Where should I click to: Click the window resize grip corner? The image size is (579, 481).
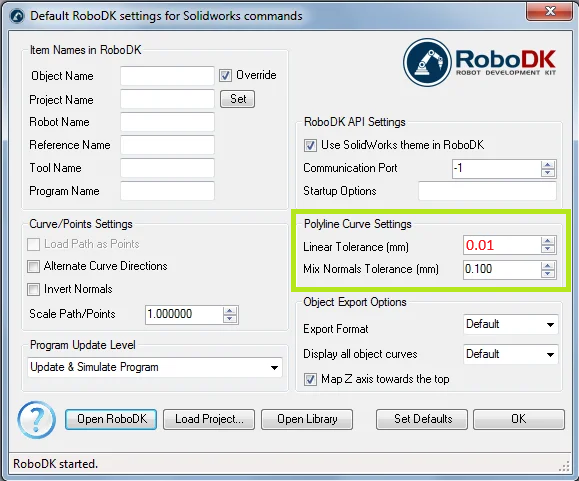tap(565, 467)
